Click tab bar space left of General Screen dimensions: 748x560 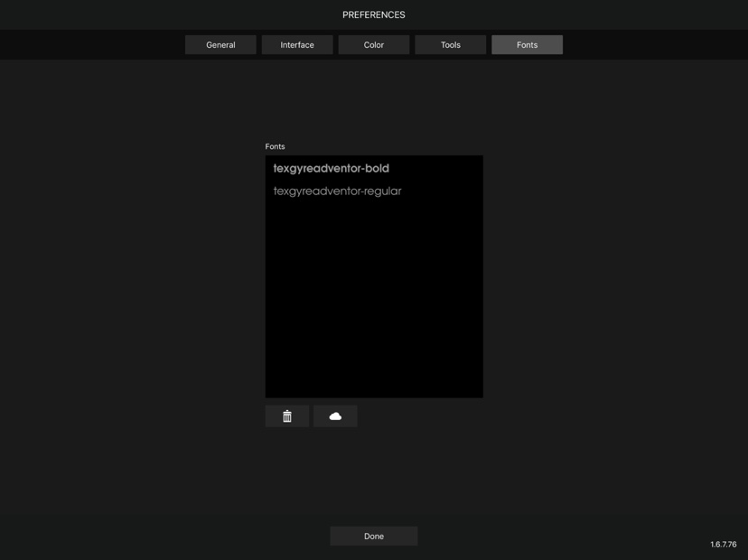90,45
